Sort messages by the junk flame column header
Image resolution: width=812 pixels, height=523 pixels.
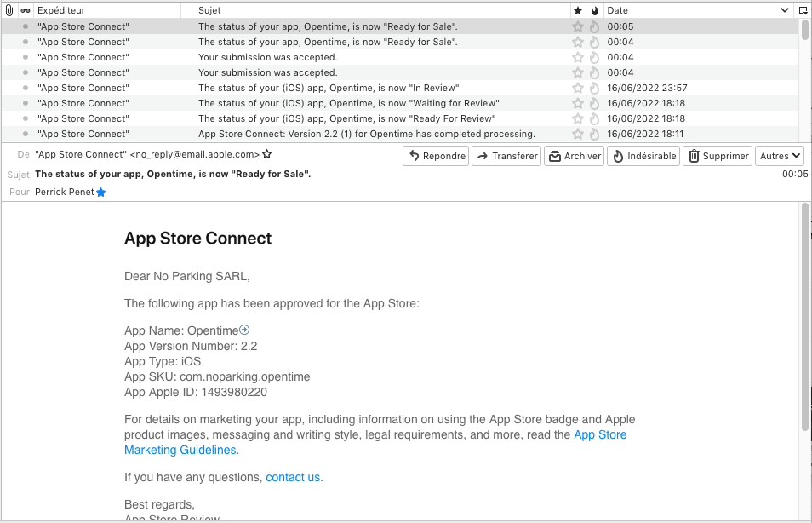[594, 10]
